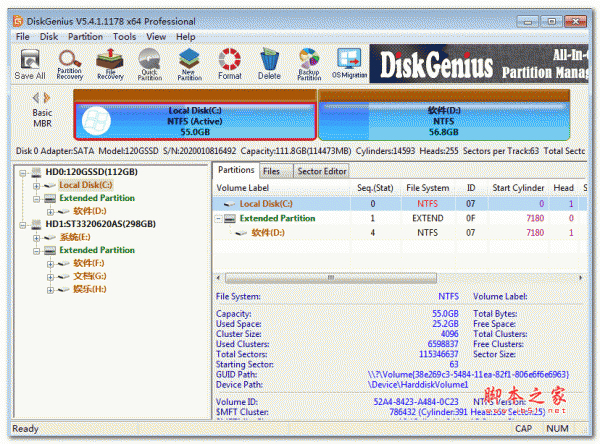This screenshot has height=444, width=600.
Task: Launch the File Recovery tool
Action: click(110, 64)
